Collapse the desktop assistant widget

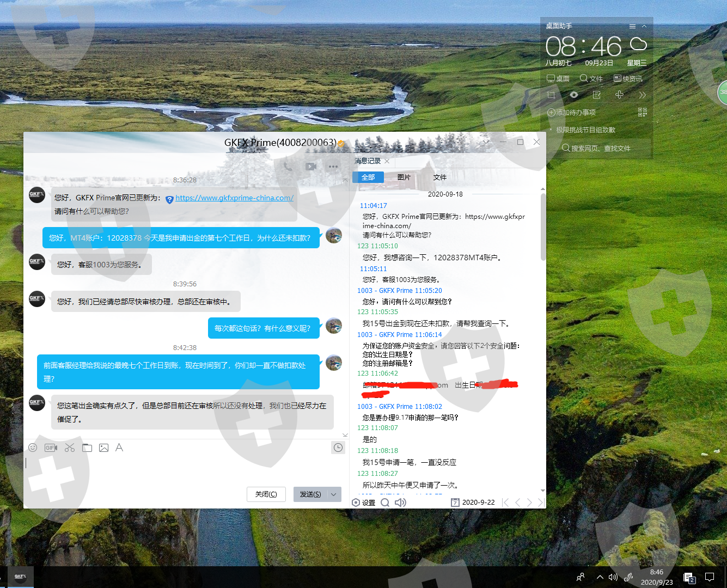pyautogui.click(x=644, y=26)
